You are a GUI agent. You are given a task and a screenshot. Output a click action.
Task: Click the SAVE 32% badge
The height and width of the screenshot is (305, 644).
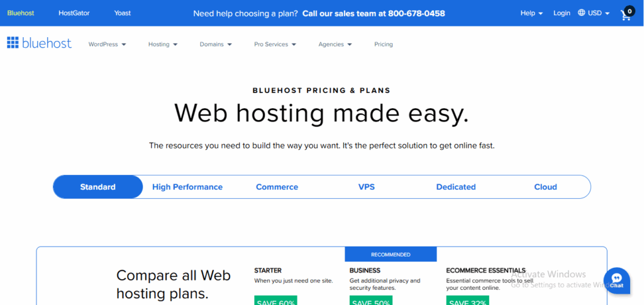(x=468, y=301)
